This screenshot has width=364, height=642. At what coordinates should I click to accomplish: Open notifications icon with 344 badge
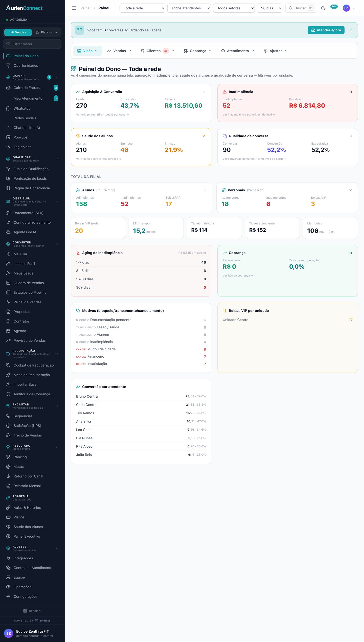coord(334,8)
